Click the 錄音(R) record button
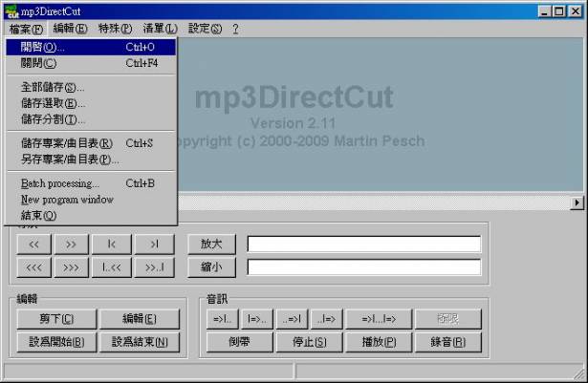Viewport: 588px width, 383px height. (x=448, y=342)
